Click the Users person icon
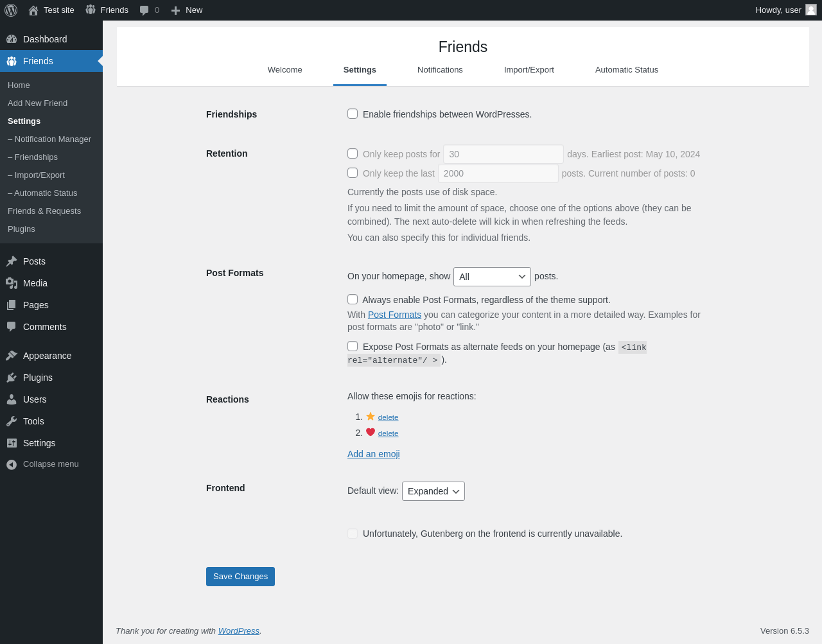The width and height of the screenshot is (822, 644). (x=12, y=399)
